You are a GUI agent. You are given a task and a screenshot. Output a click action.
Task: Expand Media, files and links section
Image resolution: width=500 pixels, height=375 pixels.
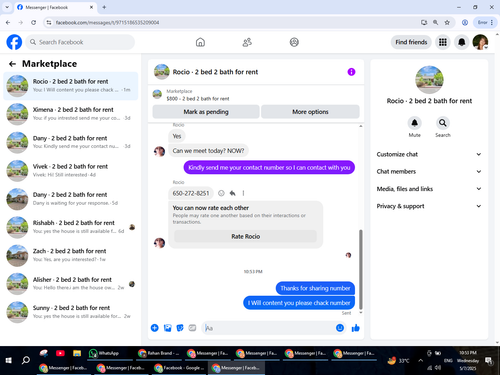429,189
